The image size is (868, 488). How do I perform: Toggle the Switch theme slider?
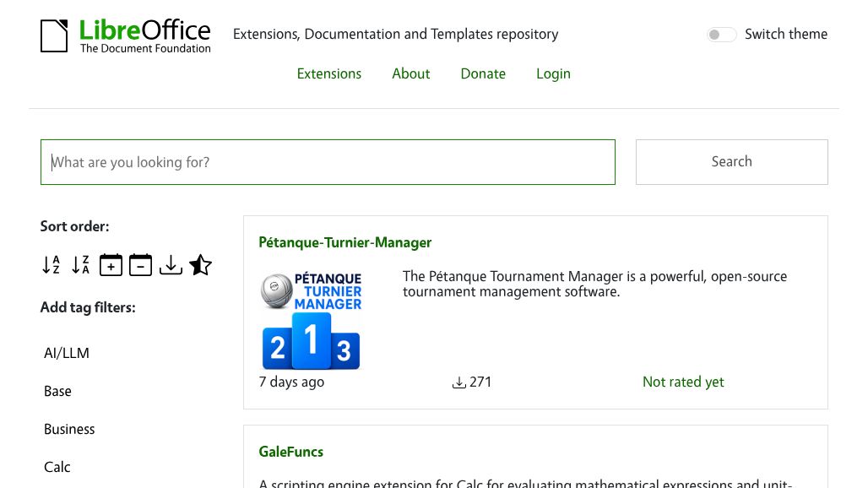click(721, 35)
